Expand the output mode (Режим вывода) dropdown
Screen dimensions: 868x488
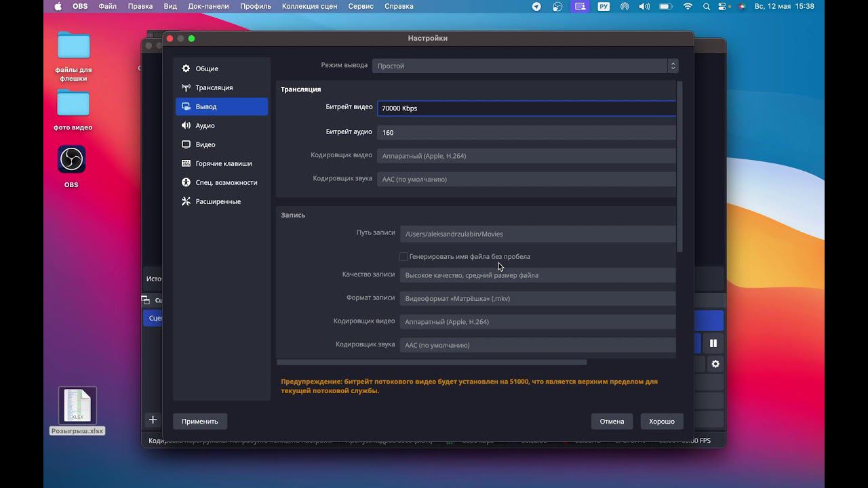point(524,66)
